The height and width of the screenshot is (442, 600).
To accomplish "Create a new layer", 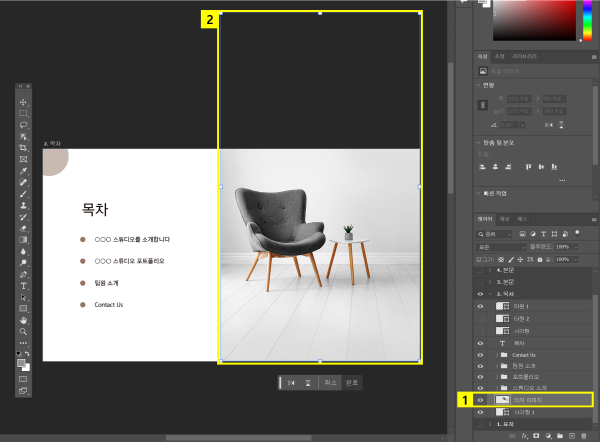I will [x=572, y=436].
